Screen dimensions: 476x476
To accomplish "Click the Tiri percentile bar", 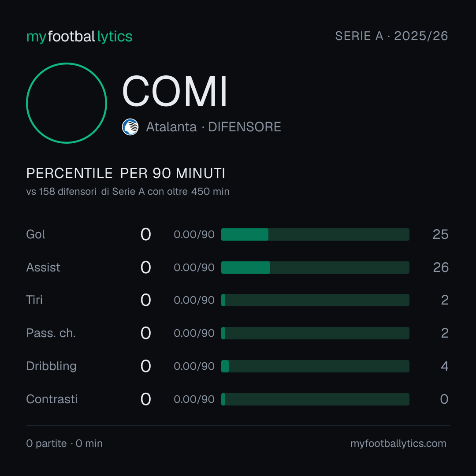I will pyautogui.click(x=315, y=300).
